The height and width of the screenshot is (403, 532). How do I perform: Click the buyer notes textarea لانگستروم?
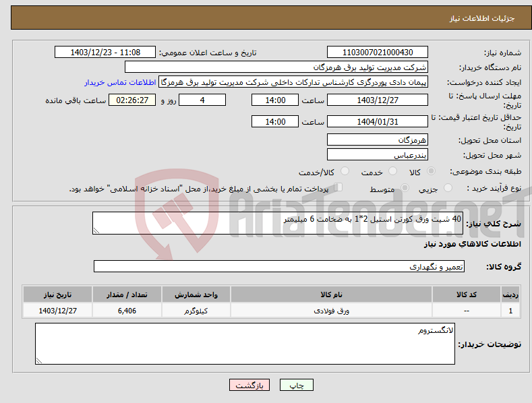coord(245,344)
